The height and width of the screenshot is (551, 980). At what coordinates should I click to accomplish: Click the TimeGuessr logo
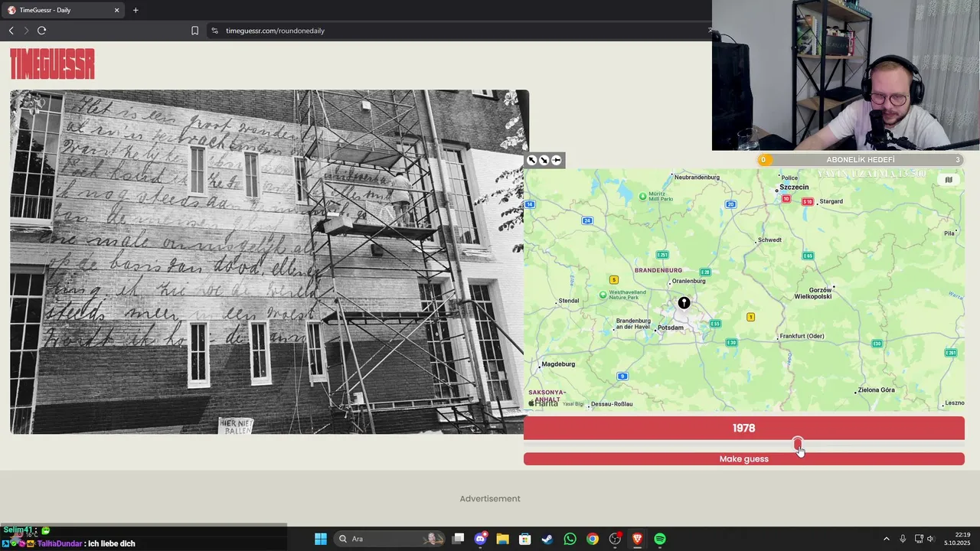tap(52, 64)
